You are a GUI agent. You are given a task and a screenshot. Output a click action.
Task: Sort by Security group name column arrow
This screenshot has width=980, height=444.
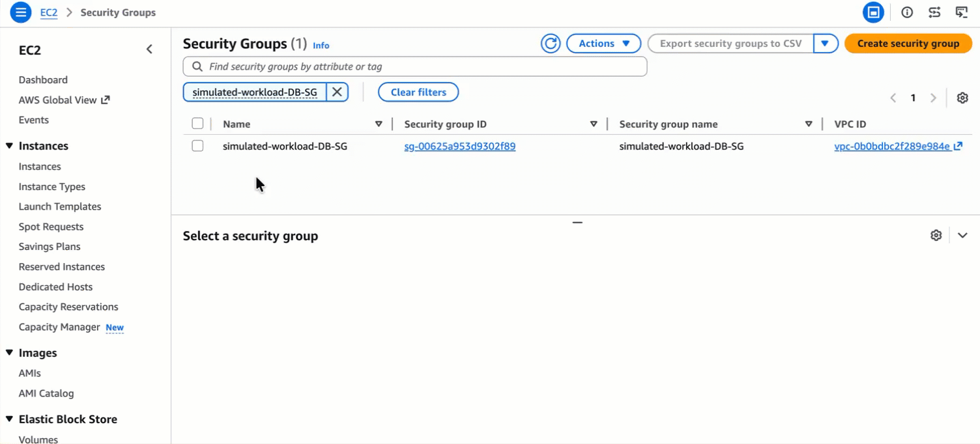point(809,124)
